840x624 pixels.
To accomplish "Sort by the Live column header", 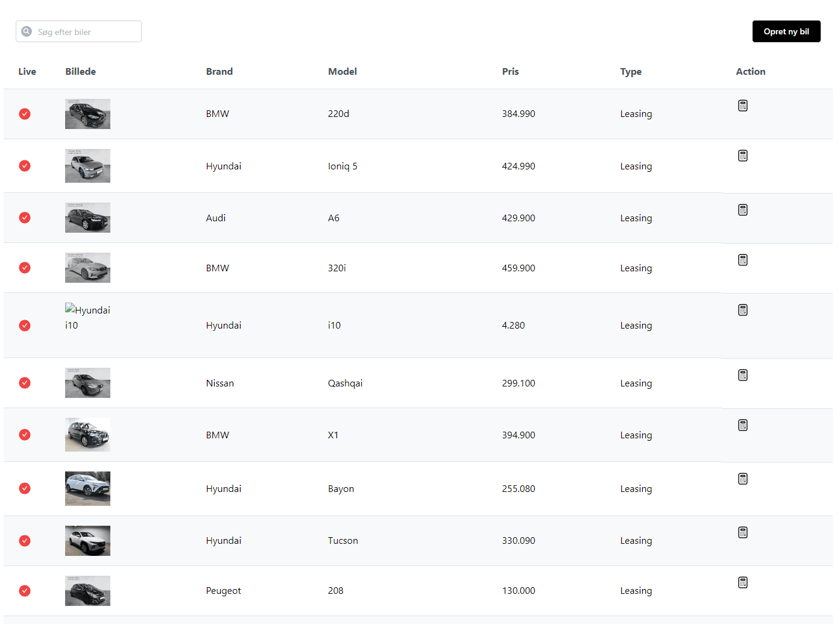I will [x=27, y=71].
